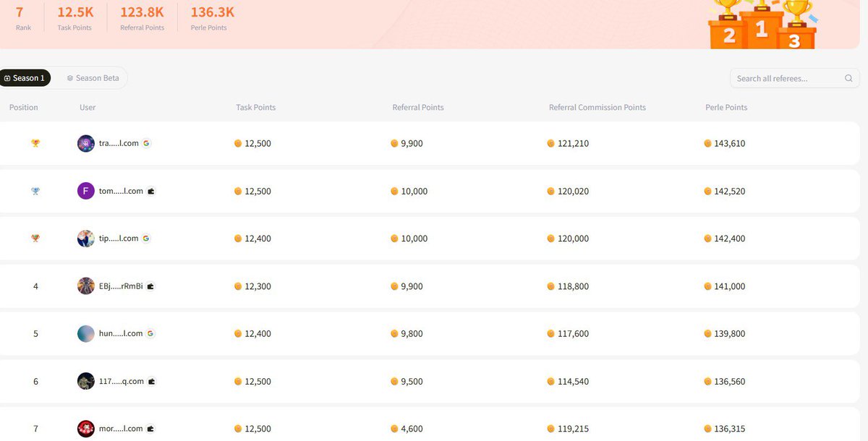The width and height of the screenshot is (868, 441).
Task: Open avatar of user 117.....q.com
Action: click(x=86, y=381)
